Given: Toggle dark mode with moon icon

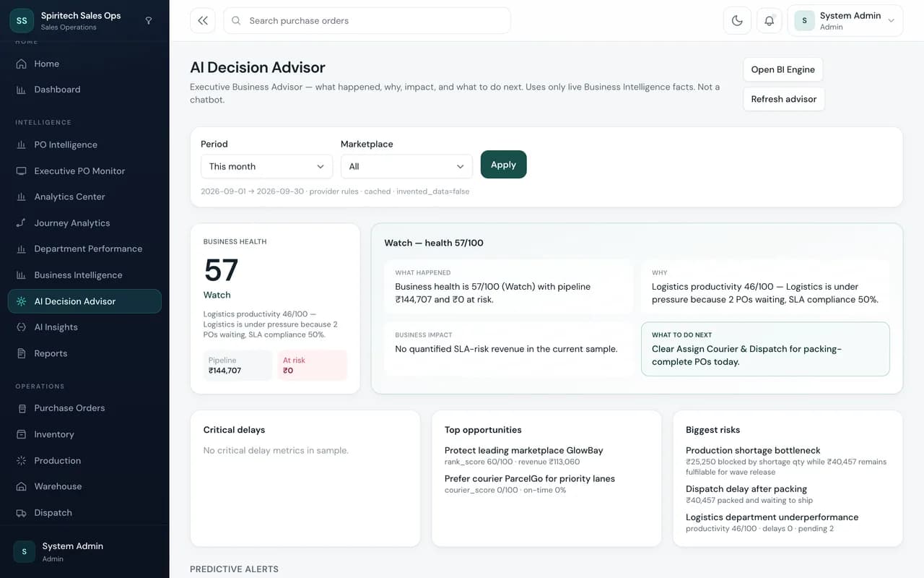Looking at the screenshot, I should point(737,21).
